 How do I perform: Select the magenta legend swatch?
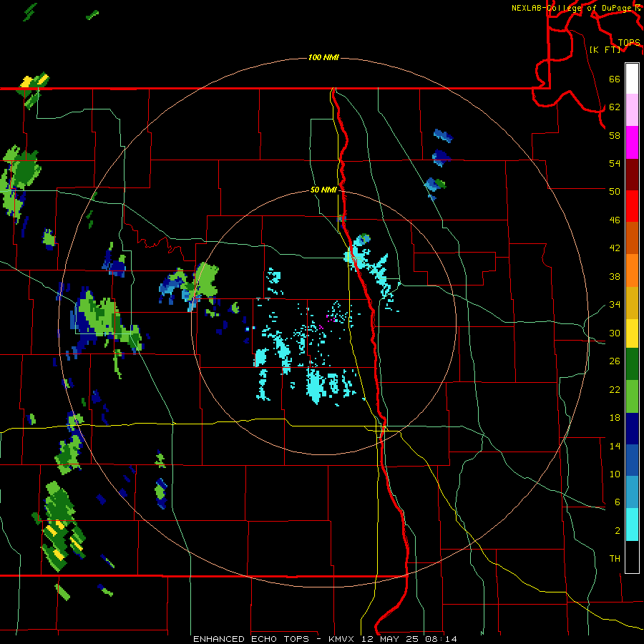(x=632, y=142)
